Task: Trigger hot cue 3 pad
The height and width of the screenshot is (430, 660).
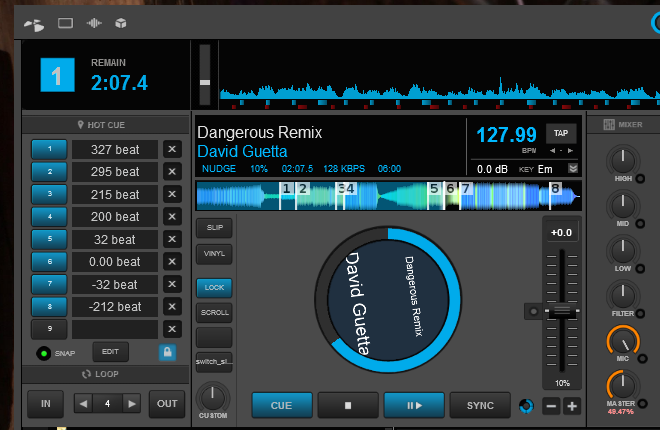Action: coord(49,194)
